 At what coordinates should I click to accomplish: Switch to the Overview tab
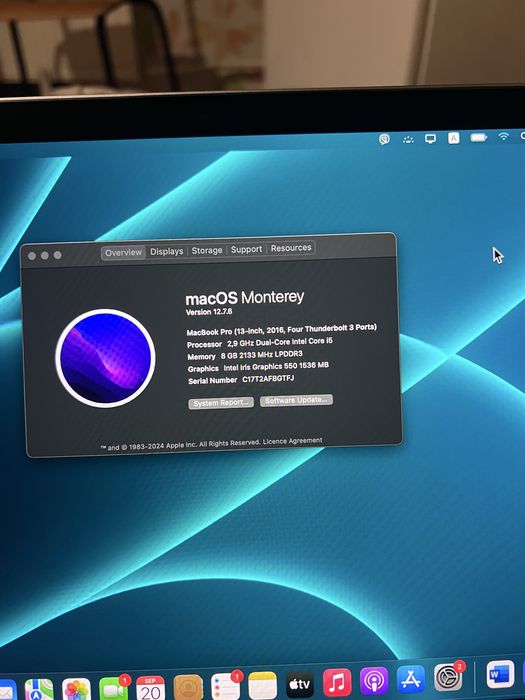click(123, 253)
